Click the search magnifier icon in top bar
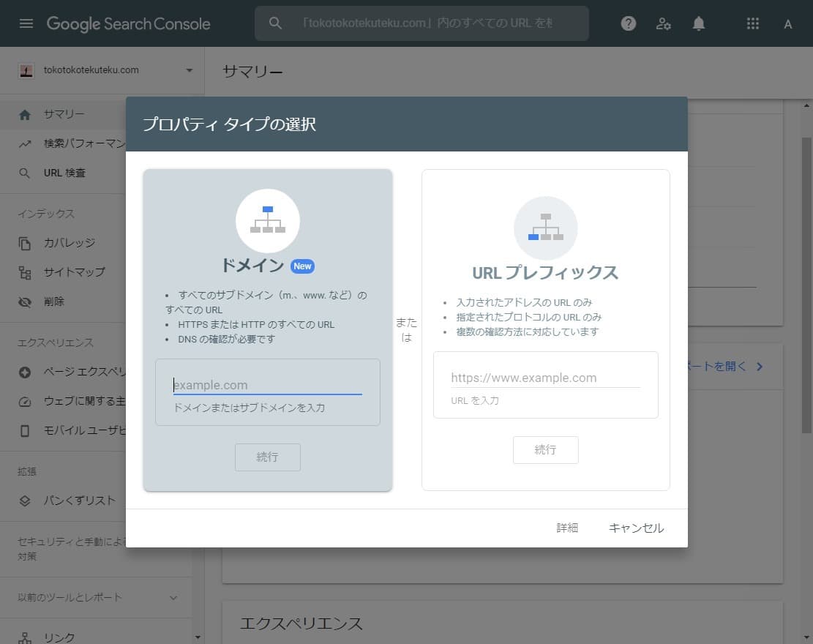 tap(275, 23)
